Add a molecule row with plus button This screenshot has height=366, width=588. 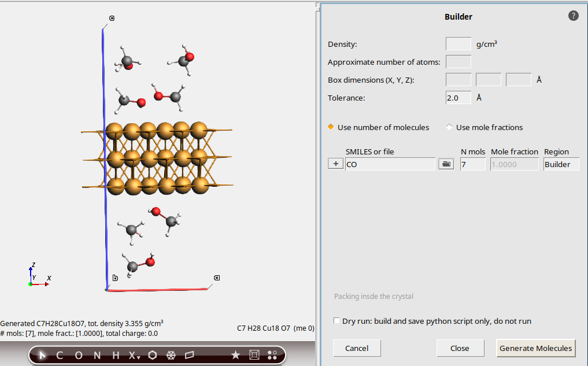coord(335,164)
